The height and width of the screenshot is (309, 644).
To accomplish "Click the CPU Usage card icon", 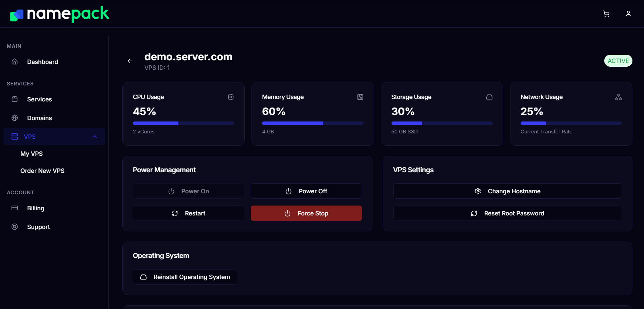I will tap(230, 97).
